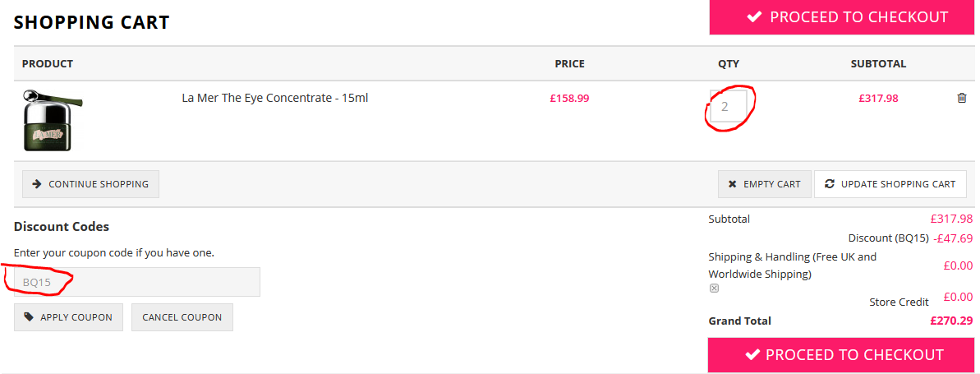Image resolution: width=980 pixels, height=374 pixels.
Task: Click the checkmark icon in bottom Proceed to Checkout
Action: coord(752,355)
